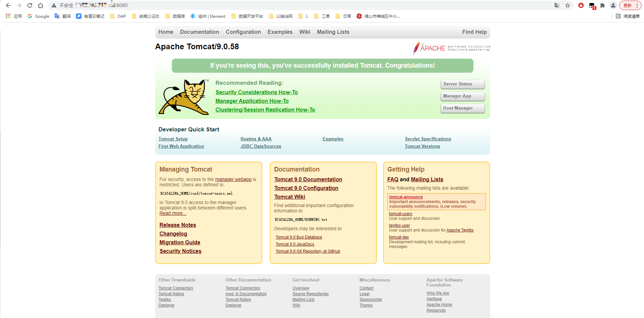Open the Release Notes link
Viewport: 644px width, 318px height.
click(178, 225)
